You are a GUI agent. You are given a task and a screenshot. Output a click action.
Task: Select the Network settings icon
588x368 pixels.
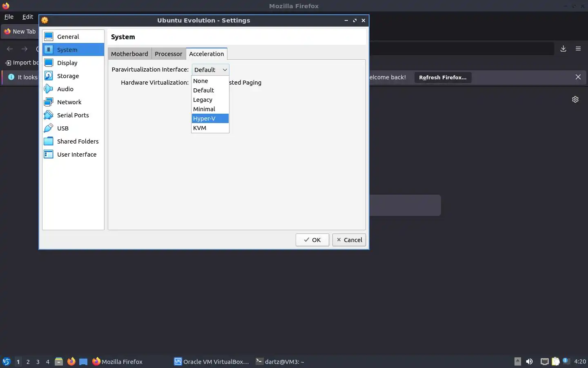click(49, 102)
